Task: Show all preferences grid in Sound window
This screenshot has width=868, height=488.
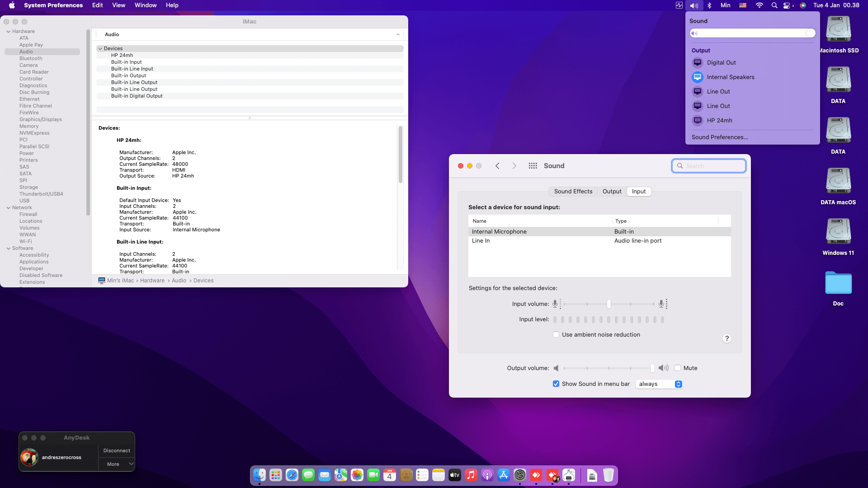Action: coord(533,166)
